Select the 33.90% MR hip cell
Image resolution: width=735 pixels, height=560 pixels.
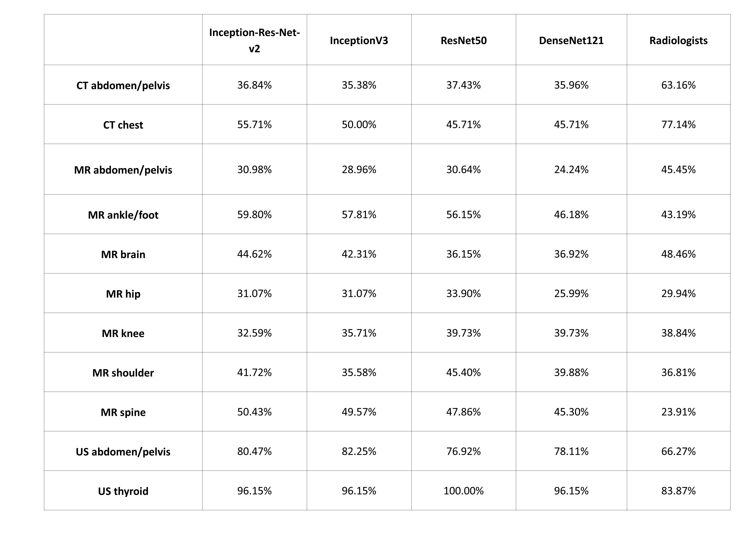click(463, 293)
